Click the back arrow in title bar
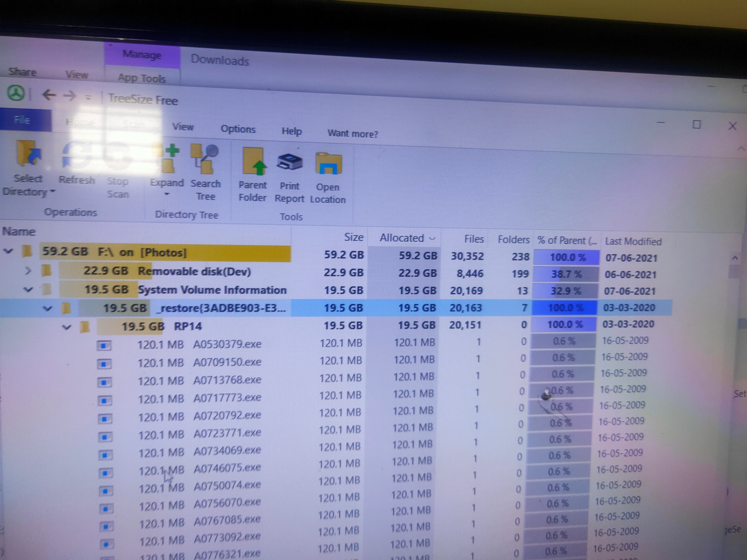The image size is (747, 560). [49, 95]
